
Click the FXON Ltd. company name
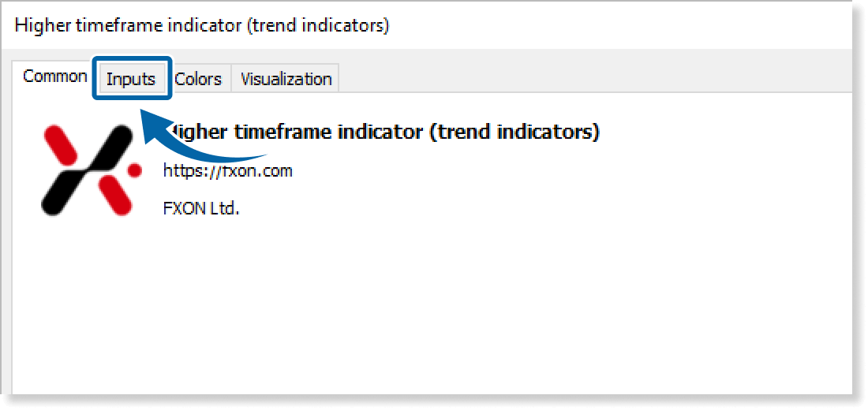coord(200,208)
